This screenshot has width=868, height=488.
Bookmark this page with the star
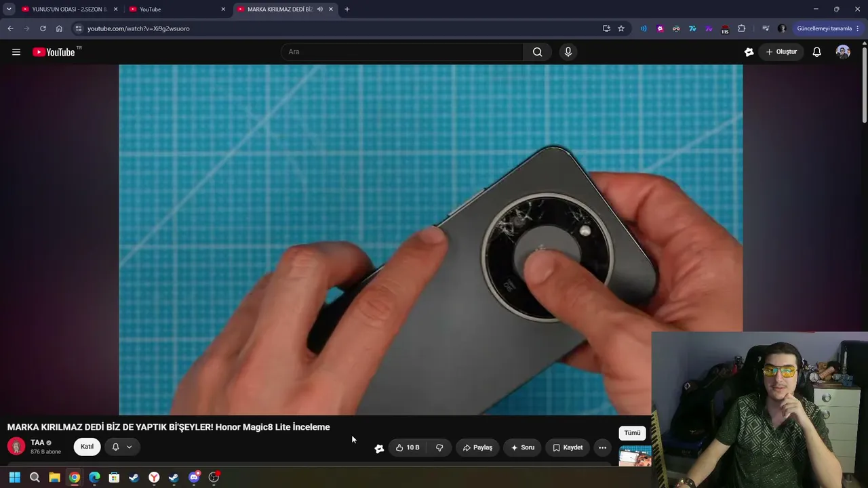click(x=621, y=28)
